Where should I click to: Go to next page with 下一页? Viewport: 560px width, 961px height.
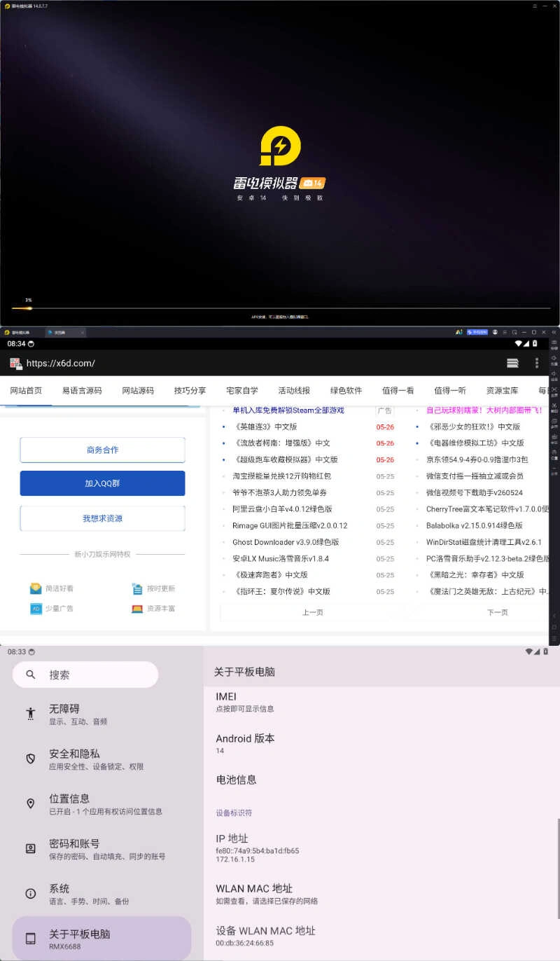tap(497, 612)
